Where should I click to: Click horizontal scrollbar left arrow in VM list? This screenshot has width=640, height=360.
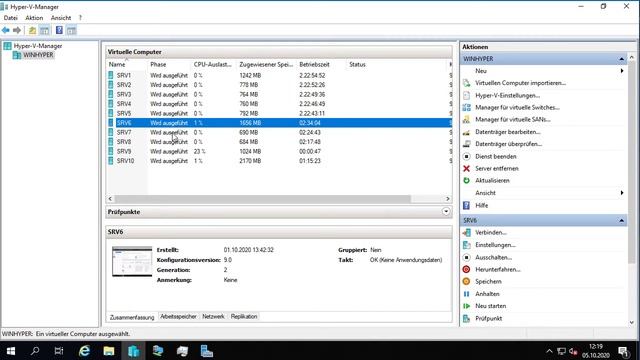pos(110,199)
